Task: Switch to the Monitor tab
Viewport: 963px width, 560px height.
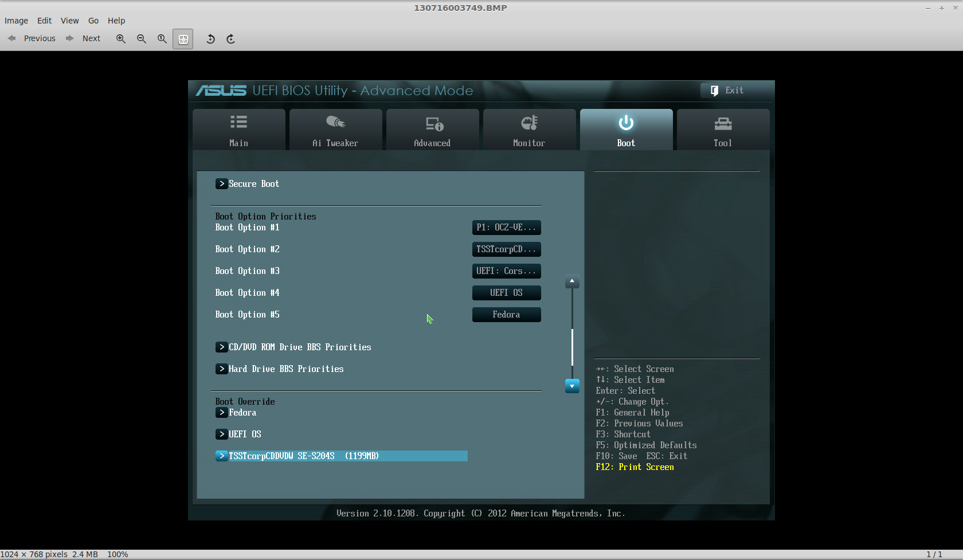Action: coord(530,130)
